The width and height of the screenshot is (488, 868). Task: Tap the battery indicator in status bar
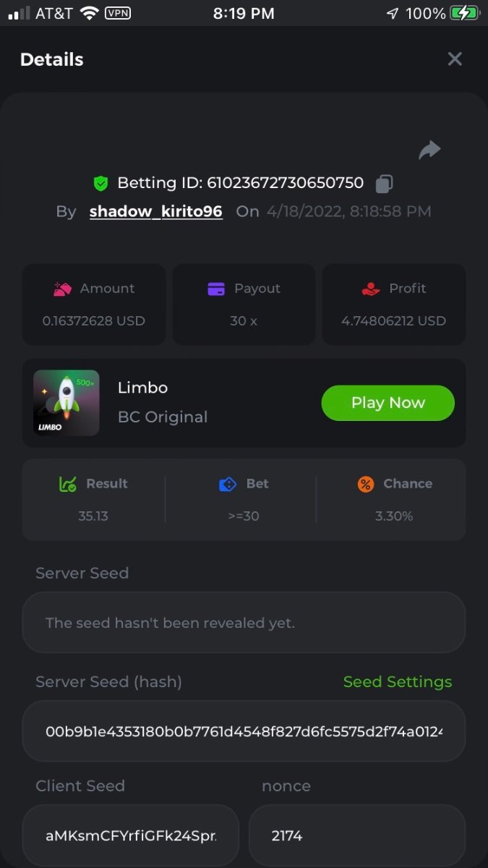coord(464,13)
